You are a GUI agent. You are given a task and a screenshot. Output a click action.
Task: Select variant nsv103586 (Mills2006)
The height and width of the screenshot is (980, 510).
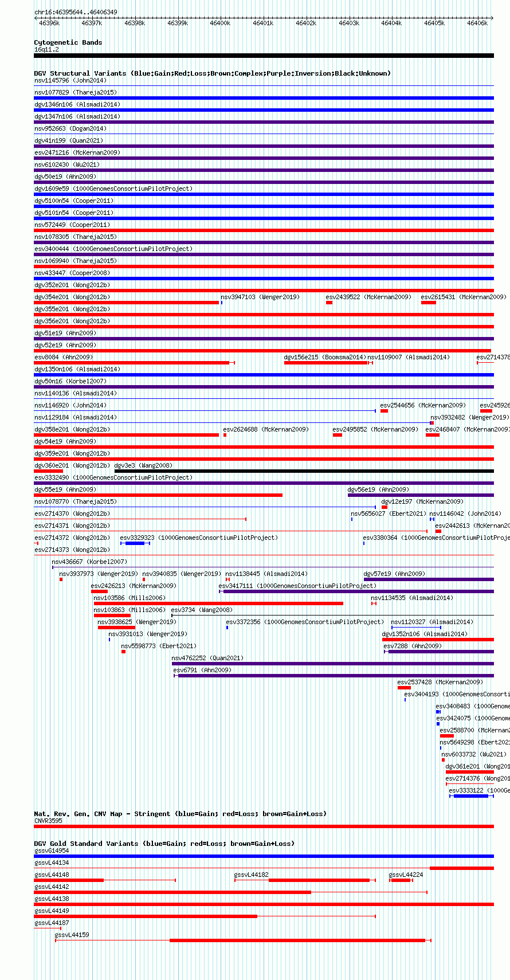130,598
